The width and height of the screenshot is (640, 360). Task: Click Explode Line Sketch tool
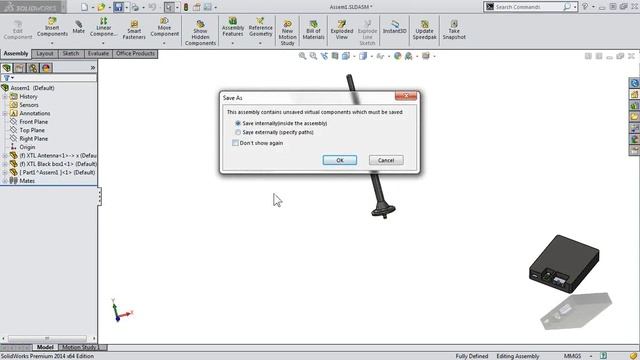[x=367, y=33]
